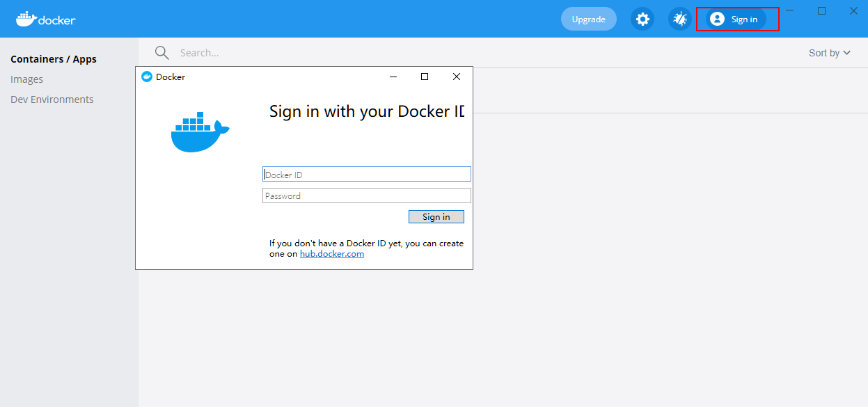Close the main Docker Desktop window
The image size is (868, 407).
click(853, 10)
